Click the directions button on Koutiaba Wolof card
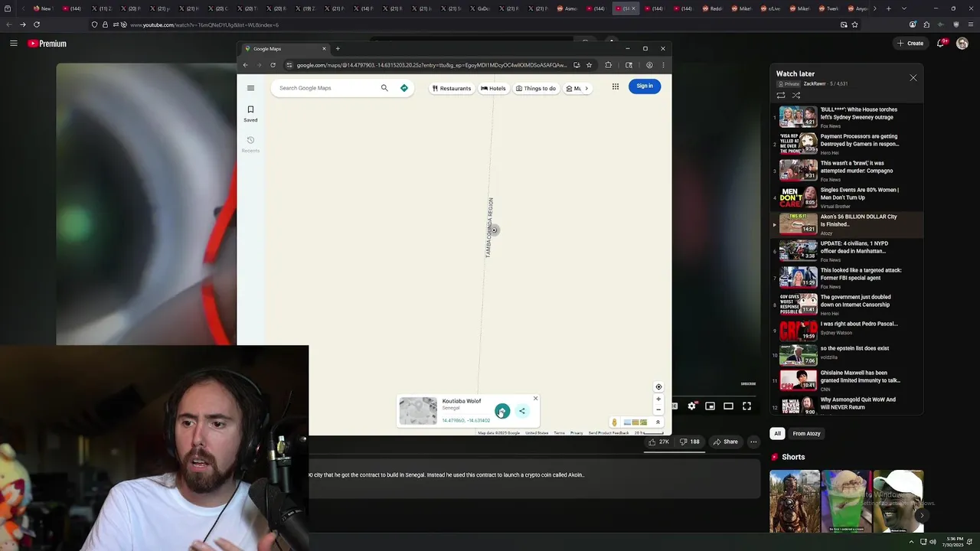This screenshot has height=551, width=980. [501, 411]
